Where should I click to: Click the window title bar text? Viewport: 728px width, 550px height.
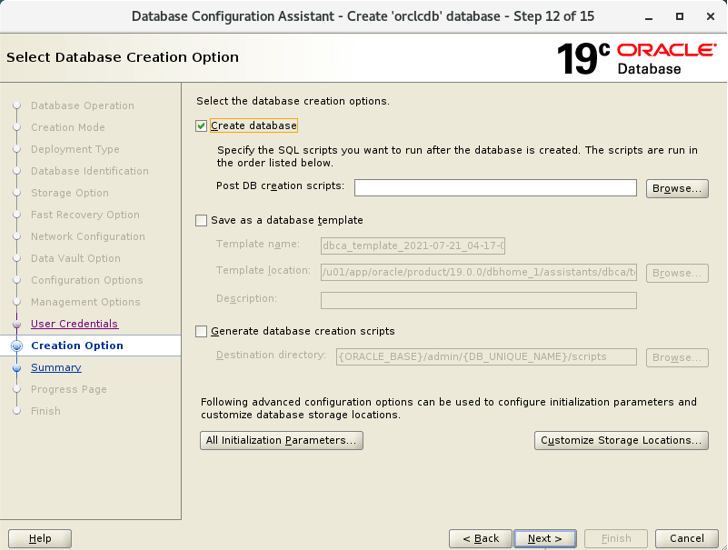click(x=363, y=17)
